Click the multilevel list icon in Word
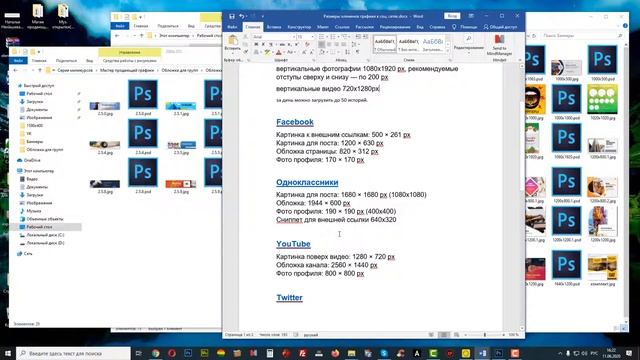640x360 pixels. (x=345, y=37)
